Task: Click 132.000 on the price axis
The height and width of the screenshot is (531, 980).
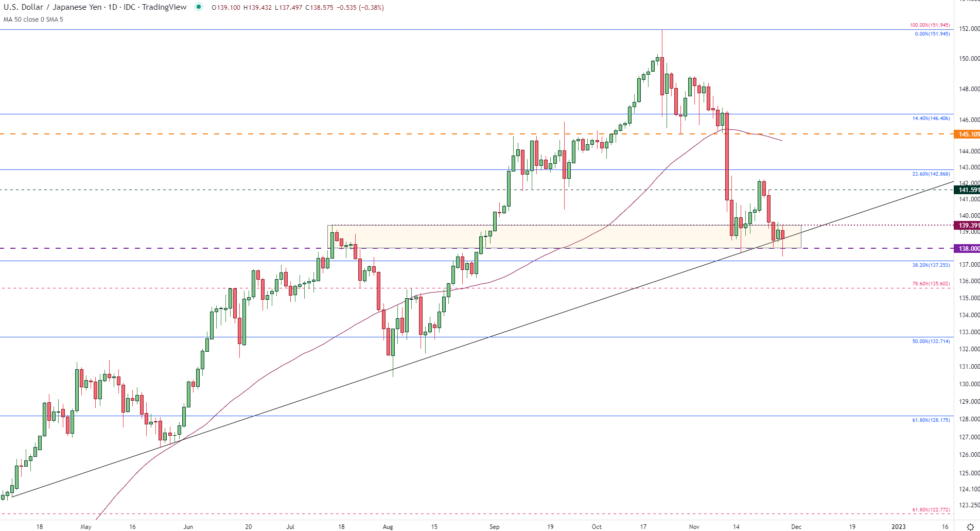Action: [x=969, y=349]
